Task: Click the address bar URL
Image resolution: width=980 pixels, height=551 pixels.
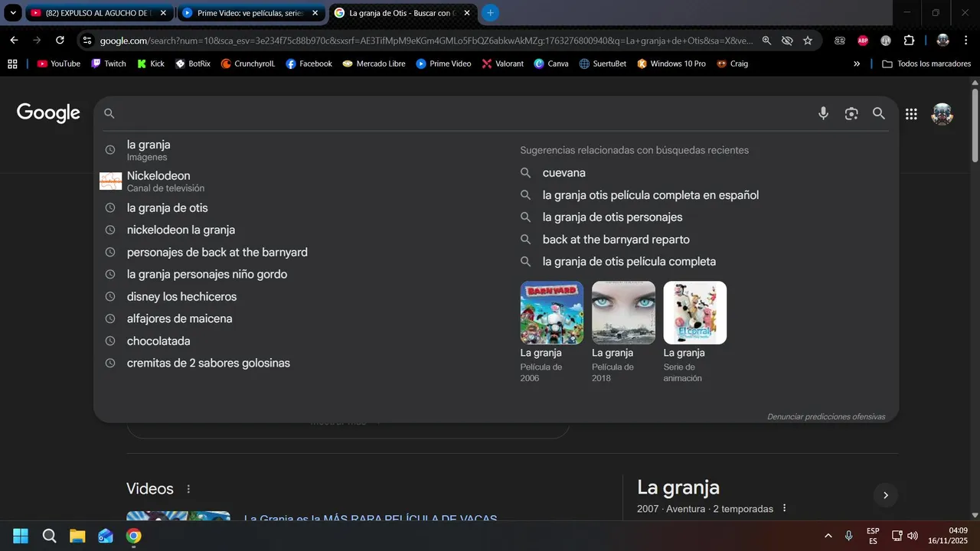Action: [x=426, y=41]
